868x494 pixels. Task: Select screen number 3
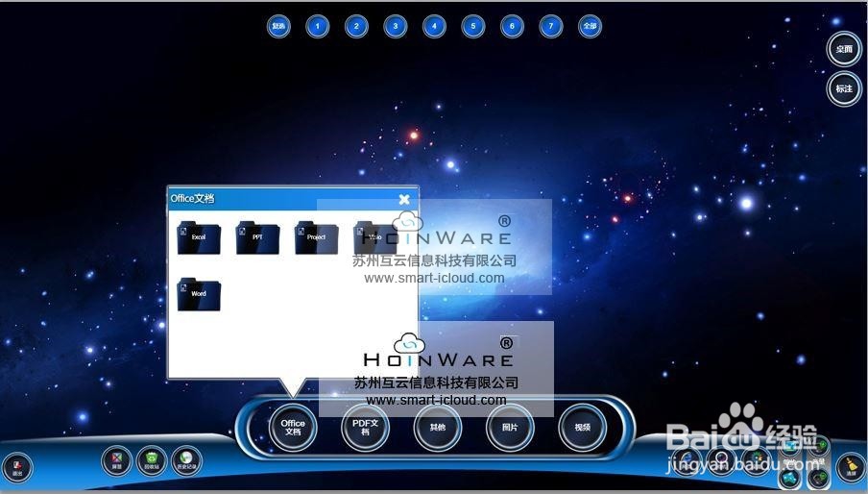click(396, 26)
